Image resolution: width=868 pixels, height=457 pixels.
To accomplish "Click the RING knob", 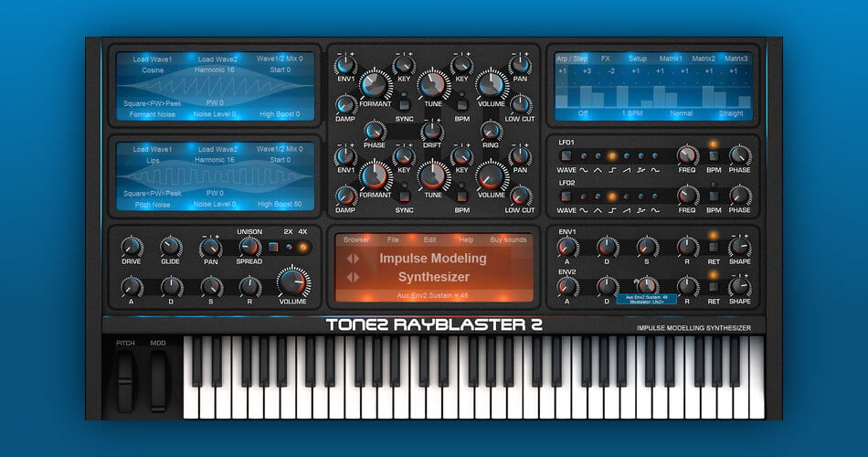I will pyautogui.click(x=491, y=132).
